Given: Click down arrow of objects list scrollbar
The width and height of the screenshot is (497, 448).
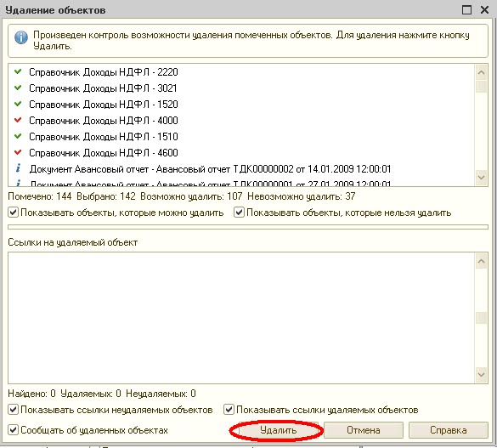Looking at the screenshot, I should tap(481, 178).
